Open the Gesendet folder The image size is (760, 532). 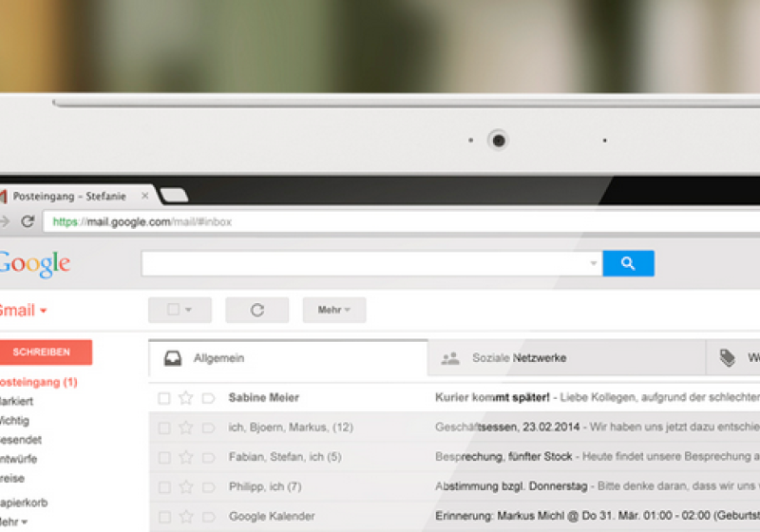pos(21,440)
